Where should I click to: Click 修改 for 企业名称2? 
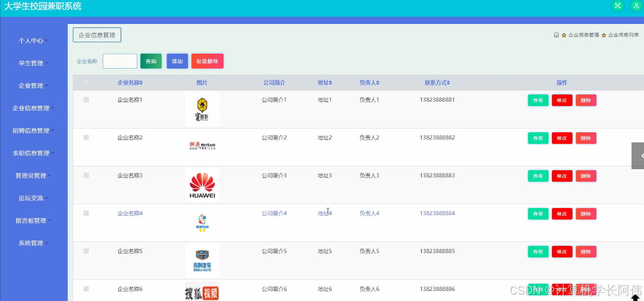point(562,138)
